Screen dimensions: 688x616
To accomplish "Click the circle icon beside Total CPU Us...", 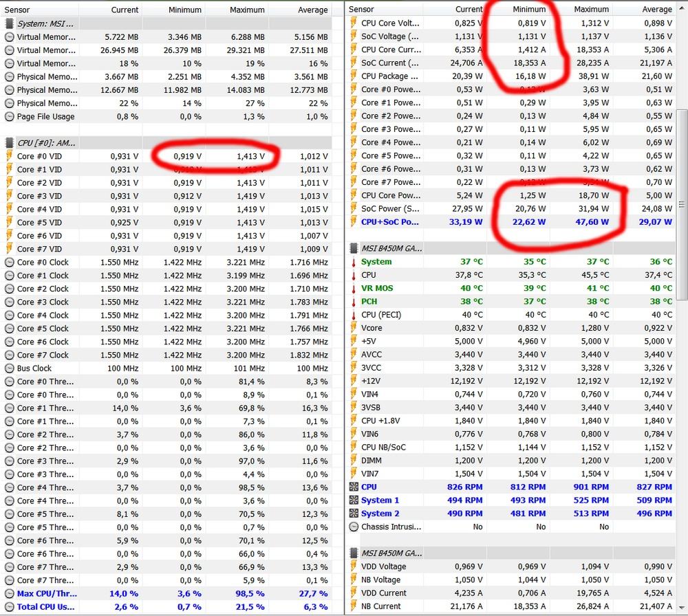I will click(9, 607).
